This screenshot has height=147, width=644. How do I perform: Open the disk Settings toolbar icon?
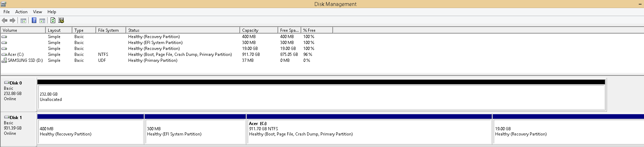pos(61,20)
